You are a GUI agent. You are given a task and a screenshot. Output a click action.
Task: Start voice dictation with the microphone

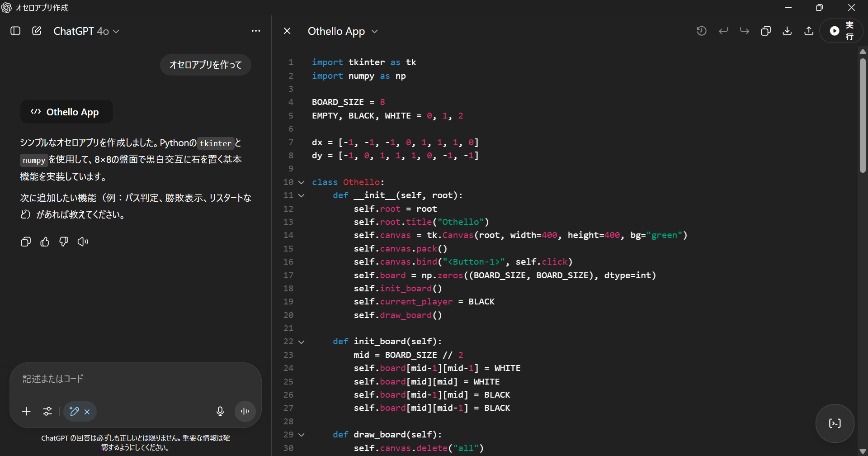click(x=220, y=411)
